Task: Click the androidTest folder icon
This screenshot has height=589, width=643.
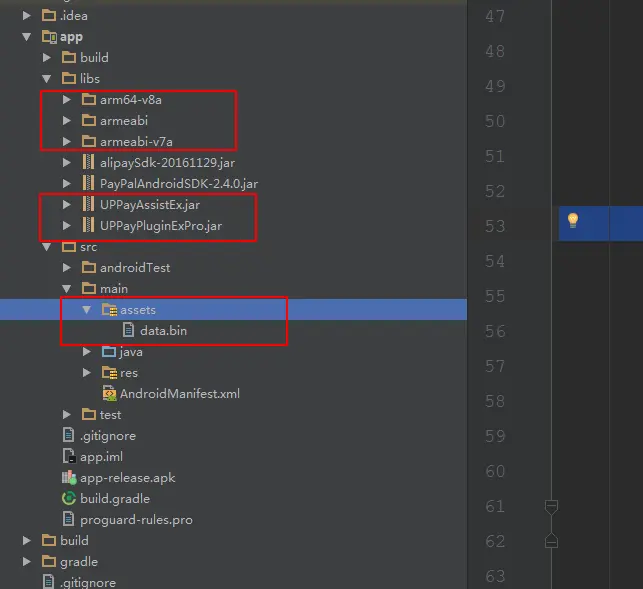Action: (89, 267)
